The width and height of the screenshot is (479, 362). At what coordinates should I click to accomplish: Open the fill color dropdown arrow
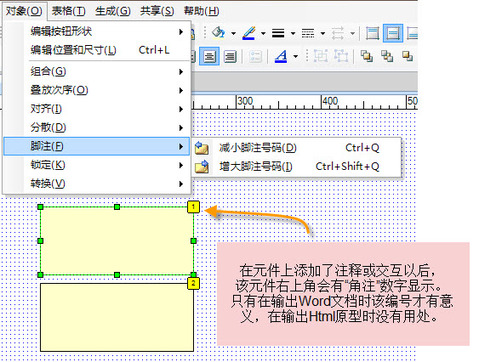click(x=233, y=33)
